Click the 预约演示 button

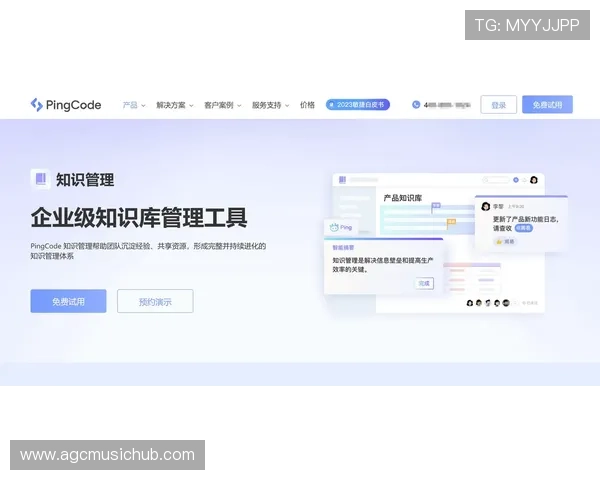pyautogui.click(x=155, y=301)
